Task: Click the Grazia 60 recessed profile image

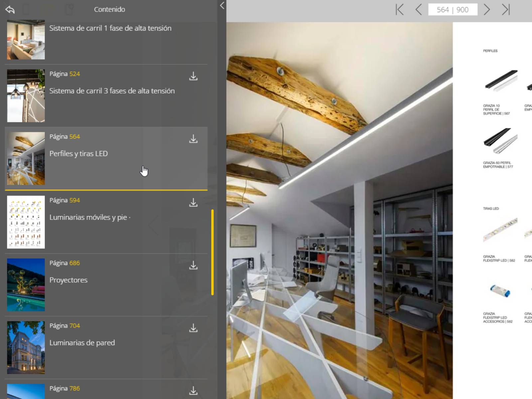Action: (501, 141)
